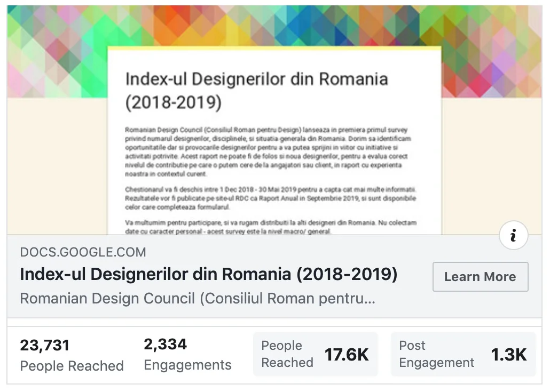Open the Google Form preview image
550x392 pixels.
pos(274,120)
